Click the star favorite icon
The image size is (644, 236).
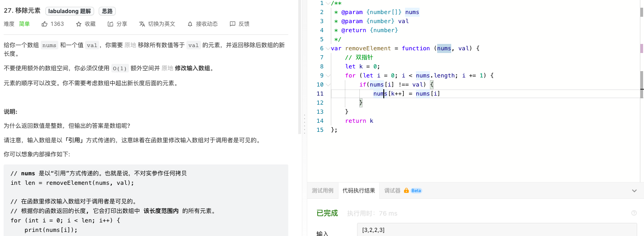coord(79,24)
